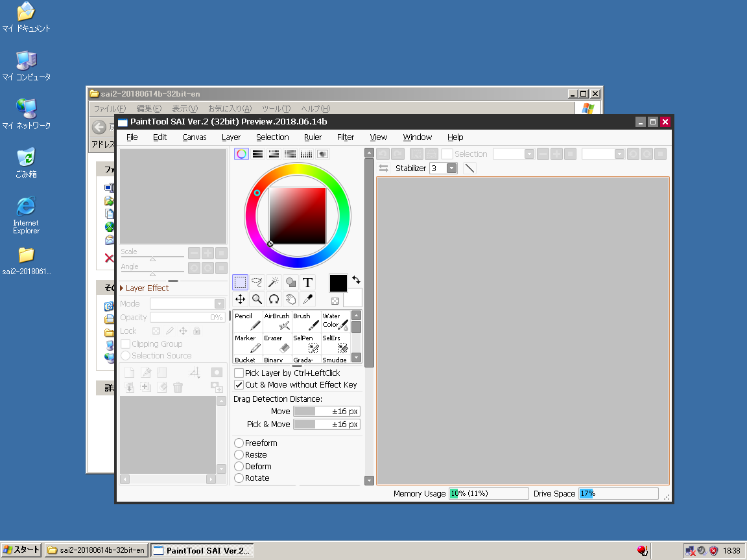Open the Help menu

coord(455,137)
